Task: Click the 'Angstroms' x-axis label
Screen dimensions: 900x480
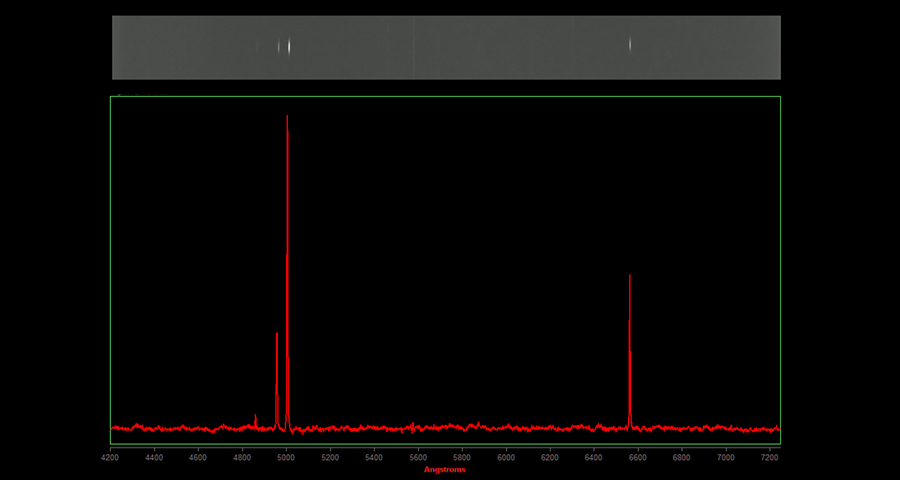Action: pos(445,469)
